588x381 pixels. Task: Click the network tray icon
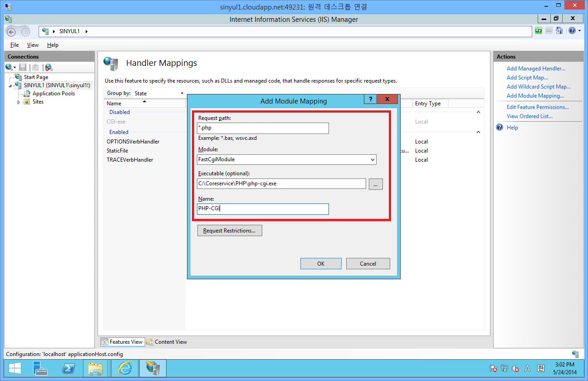(x=505, y=368)
